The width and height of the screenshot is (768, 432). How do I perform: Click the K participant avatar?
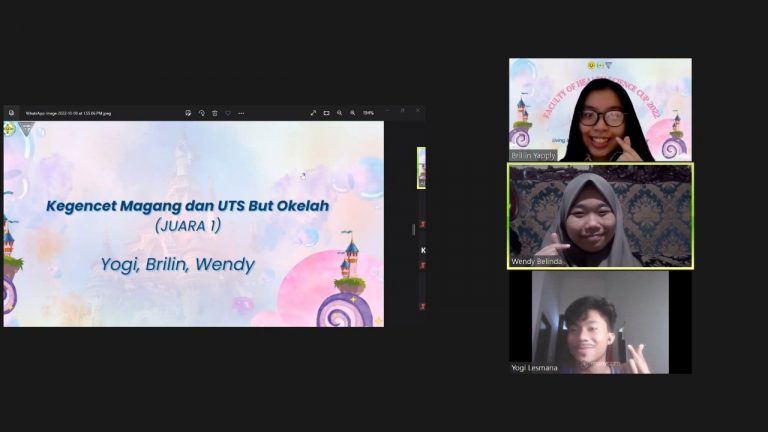coord(423,250)
